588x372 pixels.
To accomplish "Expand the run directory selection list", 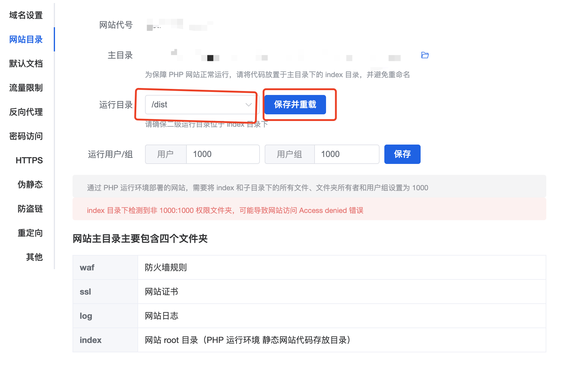I will 248,105.
